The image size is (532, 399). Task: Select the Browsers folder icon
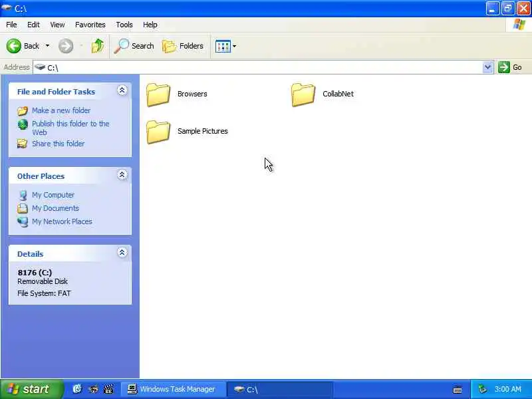158,94
